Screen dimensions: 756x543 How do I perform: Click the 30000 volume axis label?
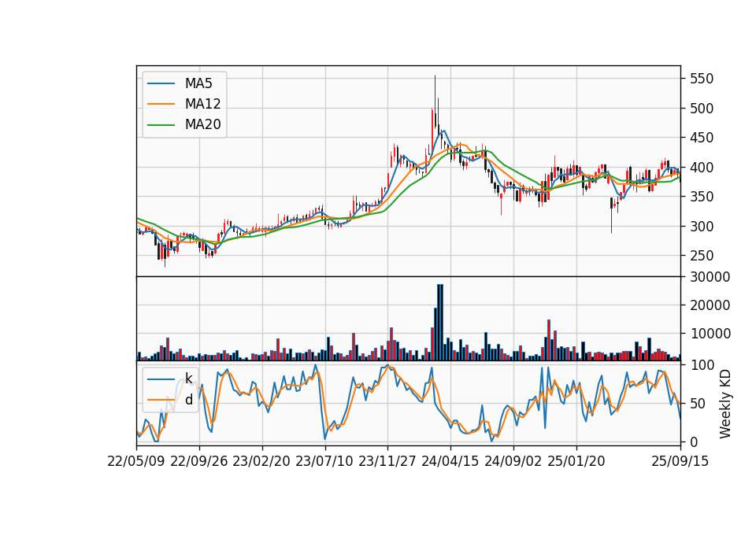[x=710, y=277]
